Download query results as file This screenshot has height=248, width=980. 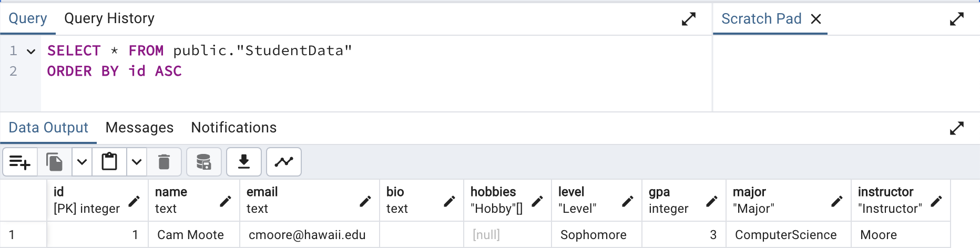[244, 162]
